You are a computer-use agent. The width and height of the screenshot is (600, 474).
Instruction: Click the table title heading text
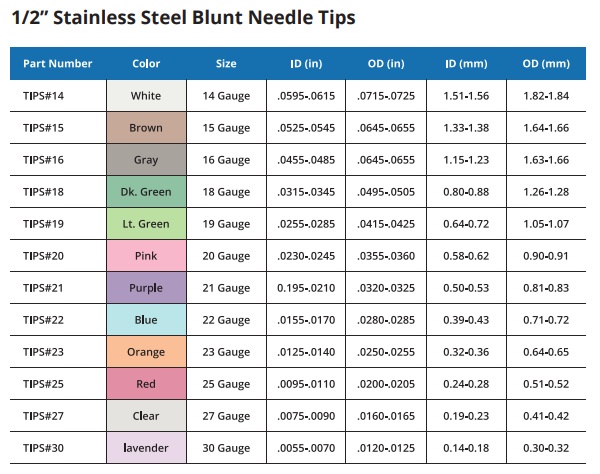182,19
